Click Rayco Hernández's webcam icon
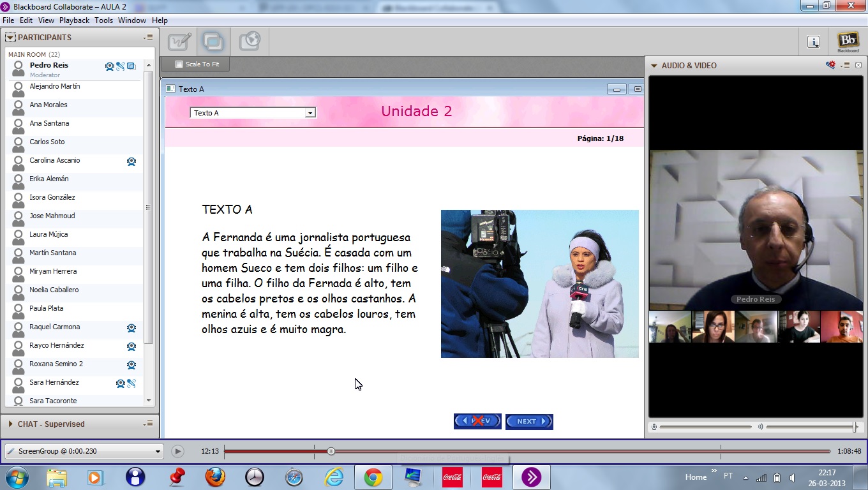Image resolution: width=868 pixels, height=490 pixels. [x=131, y=346]
